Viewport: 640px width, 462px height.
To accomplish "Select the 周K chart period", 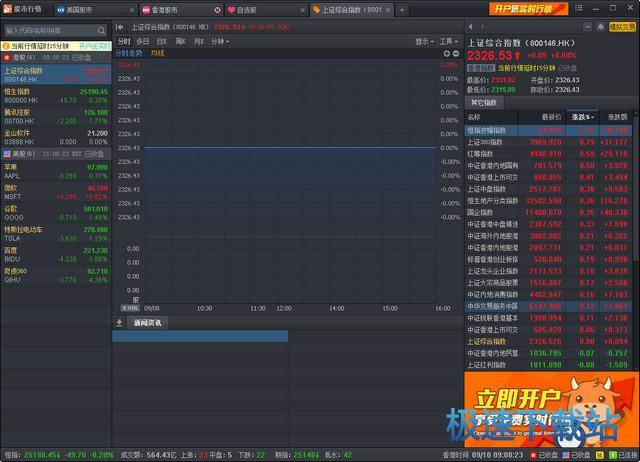I will click(180, 42).
